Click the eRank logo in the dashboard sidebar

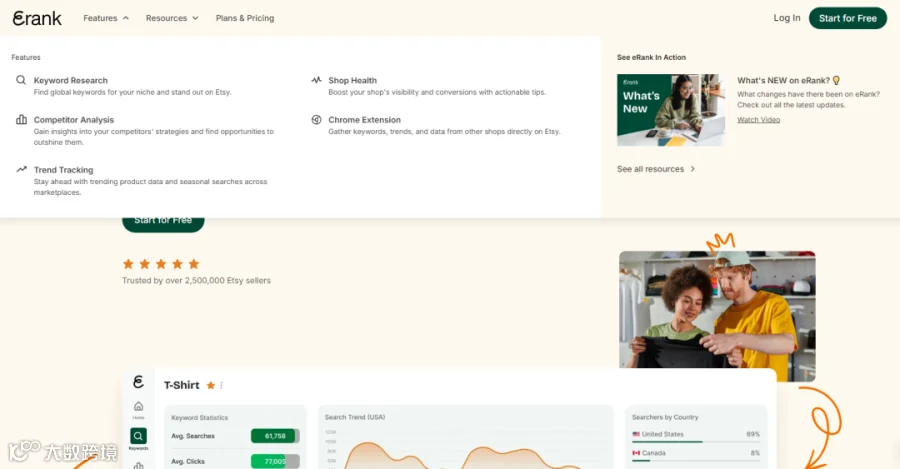point(138,382)
